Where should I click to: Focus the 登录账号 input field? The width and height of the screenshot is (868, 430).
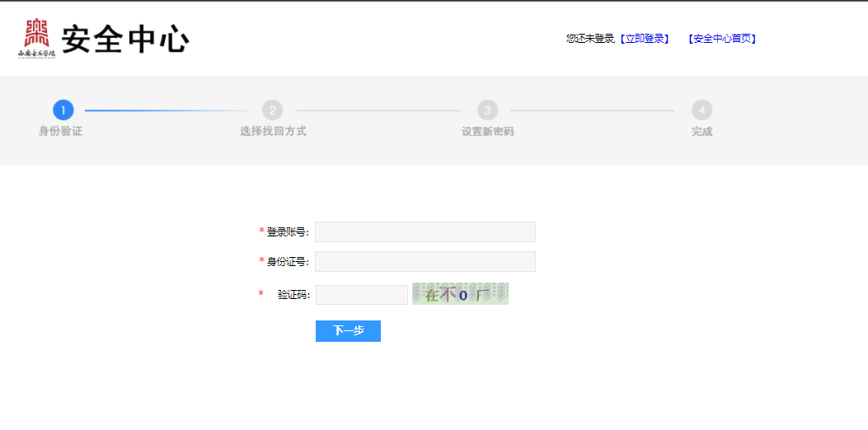[425, 232]
